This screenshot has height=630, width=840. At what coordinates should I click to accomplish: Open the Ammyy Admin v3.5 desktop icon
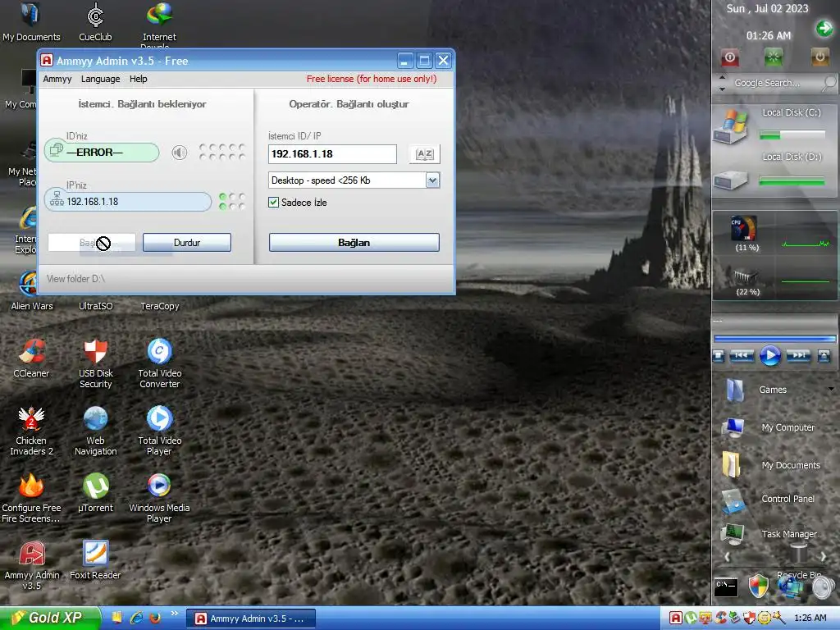point(32,566)
